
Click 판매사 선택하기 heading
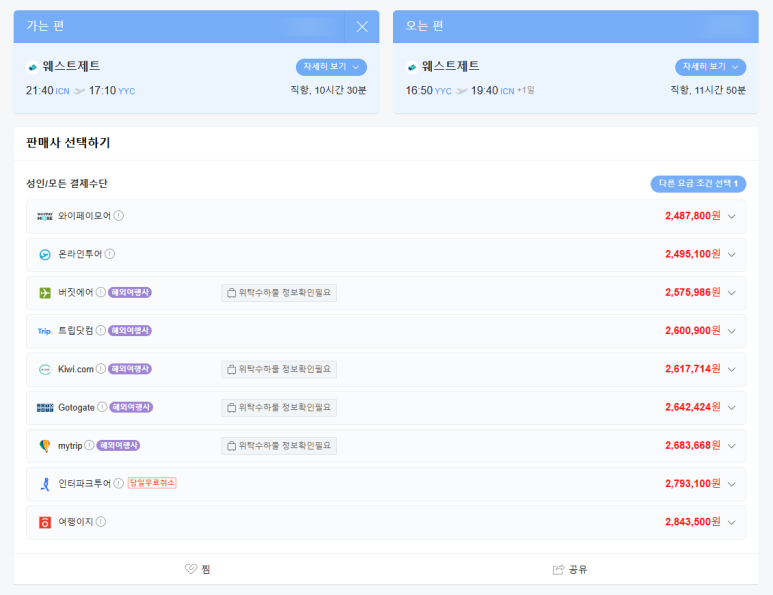pyautogui.click(x=68, y=143)
